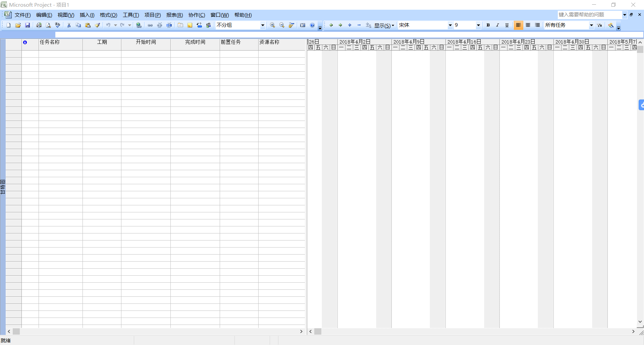Open the 宋体 font dropdown
The height and width of the screenshot is (345, 644).
pos(450,25)
